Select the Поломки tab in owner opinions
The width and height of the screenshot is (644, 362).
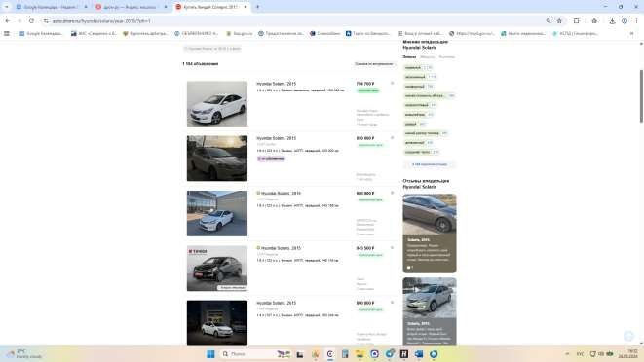point(446,57)
